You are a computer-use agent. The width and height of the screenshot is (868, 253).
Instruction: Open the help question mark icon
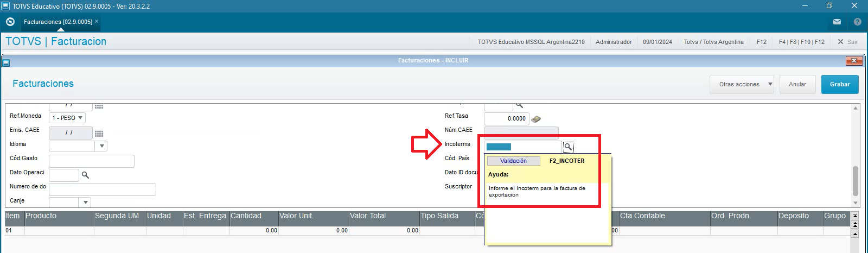coord(858,22)
